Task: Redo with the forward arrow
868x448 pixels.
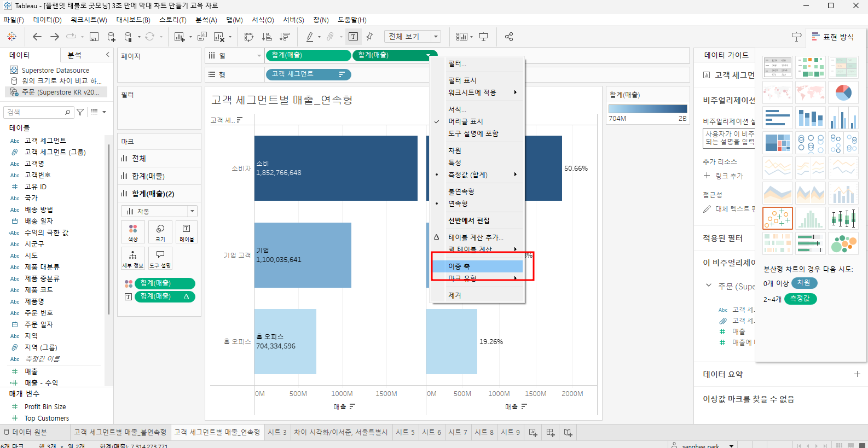Action: click(x=55, y=37)
